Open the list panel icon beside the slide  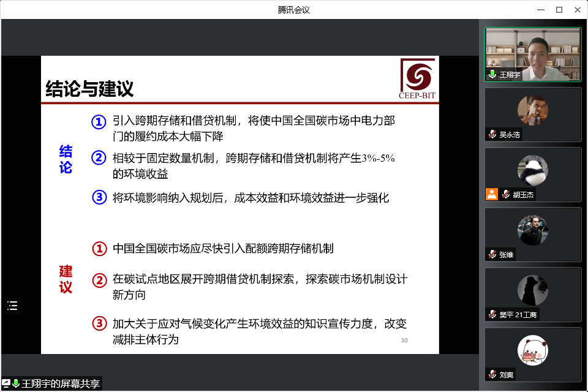pos(12,306)
